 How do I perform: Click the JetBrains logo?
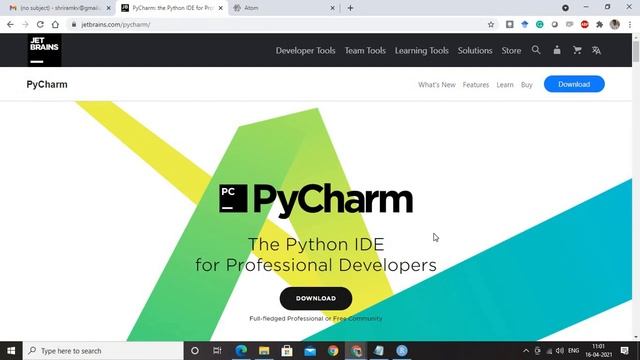[x=44, y=50]
